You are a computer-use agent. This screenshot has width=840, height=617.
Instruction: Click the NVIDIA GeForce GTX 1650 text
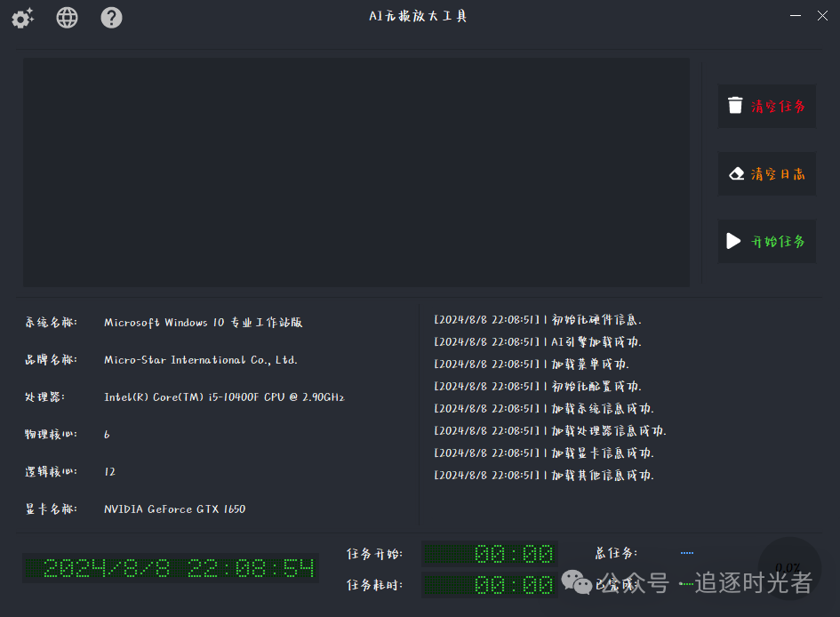174,509
